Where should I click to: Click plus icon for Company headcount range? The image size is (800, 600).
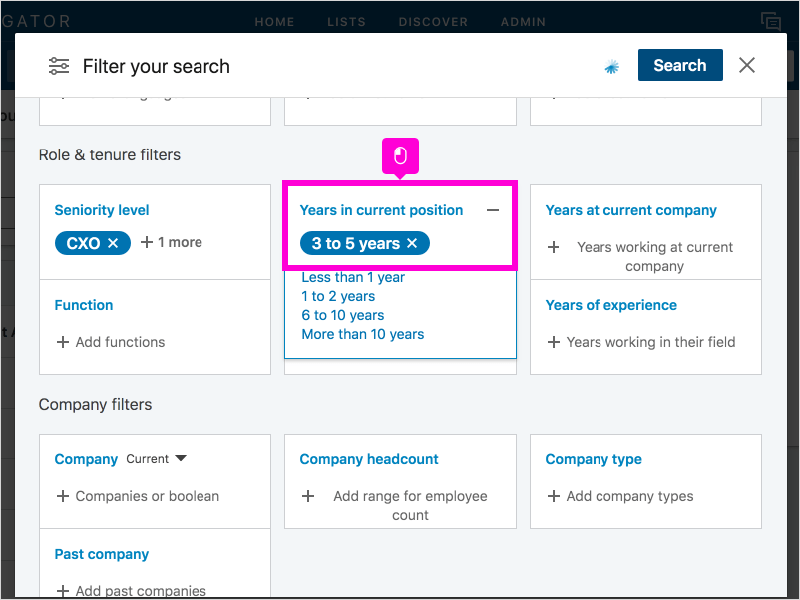(x=308, y=496)
